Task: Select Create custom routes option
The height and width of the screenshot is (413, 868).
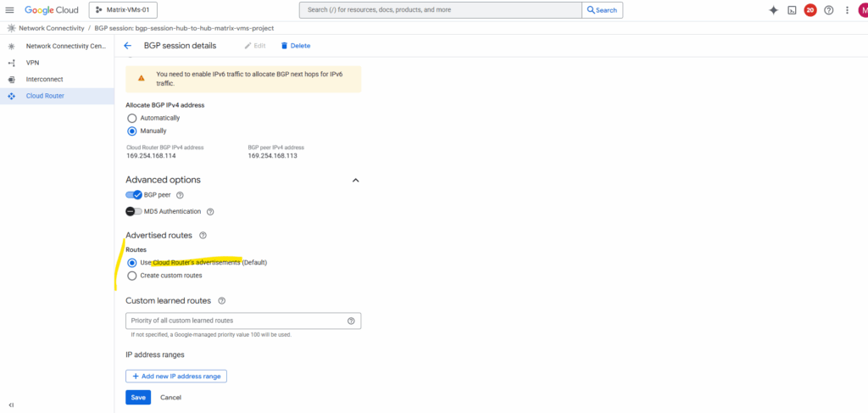Action: click(131, 275)
